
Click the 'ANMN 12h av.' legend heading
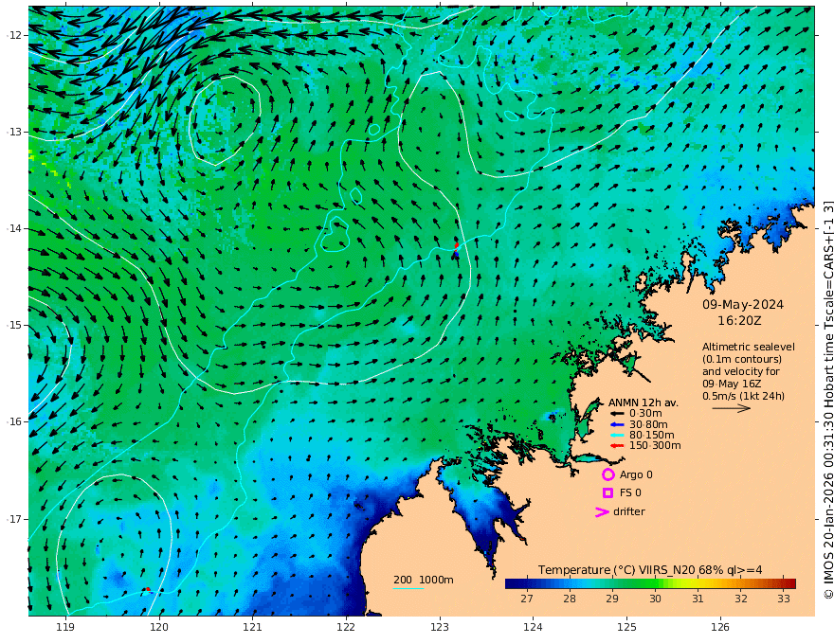(x=644, y=402)
